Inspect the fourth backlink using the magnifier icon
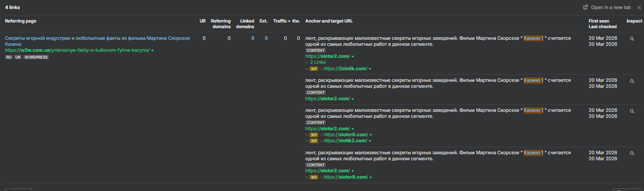This screenshot has height=191, width=644. (x=632, y=153)
